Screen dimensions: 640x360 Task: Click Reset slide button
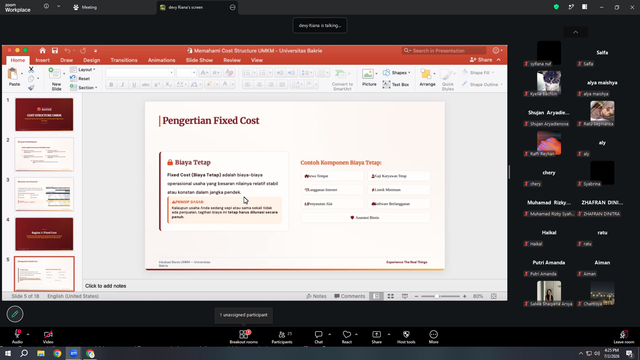point(80,78)
